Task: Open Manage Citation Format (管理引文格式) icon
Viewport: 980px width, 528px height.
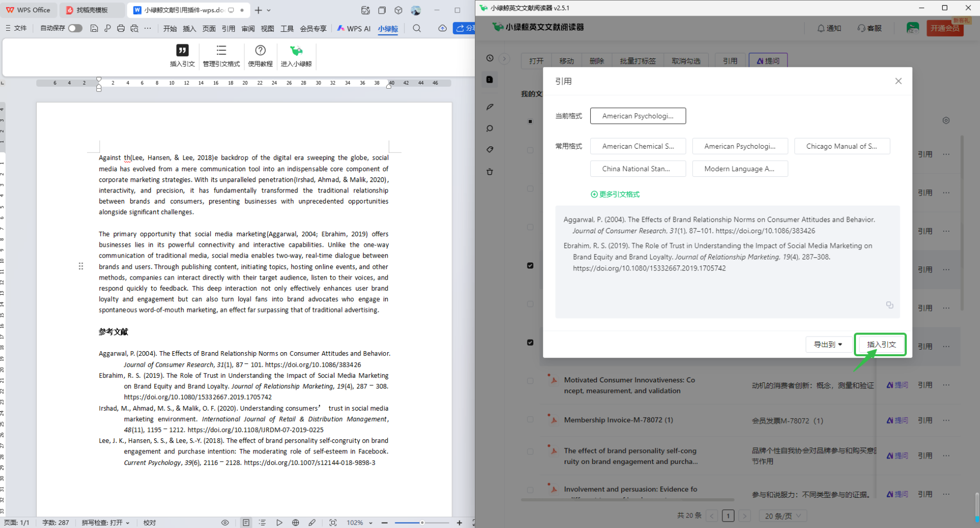Action: [x=221, y=50]
